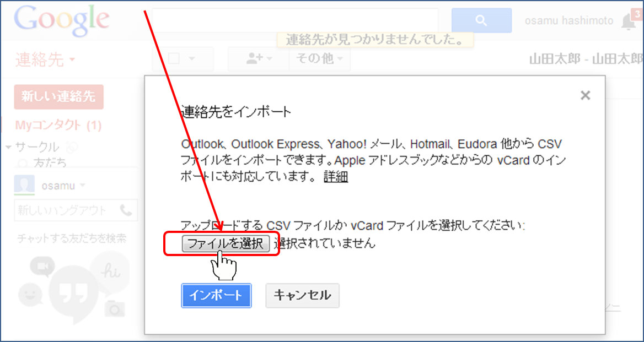Click the Google logo
Screen dimensions: 644x342
pos(62,20)
